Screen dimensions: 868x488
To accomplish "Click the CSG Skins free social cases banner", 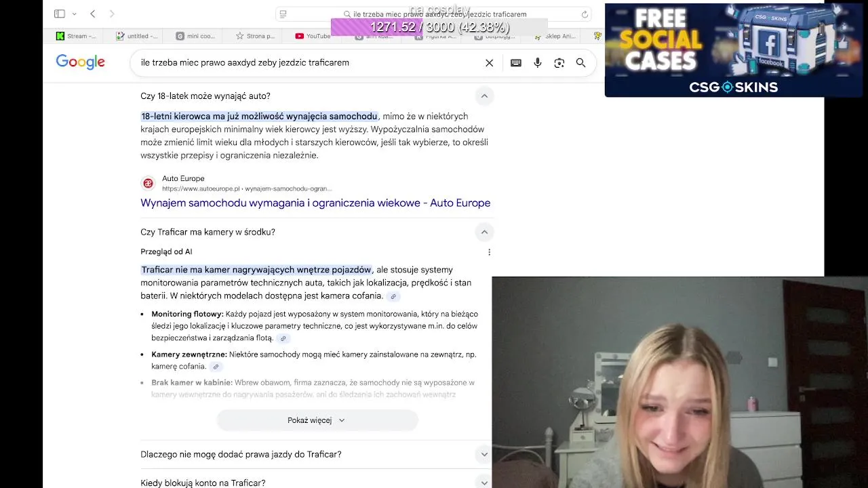I will (x=733, y=50).
